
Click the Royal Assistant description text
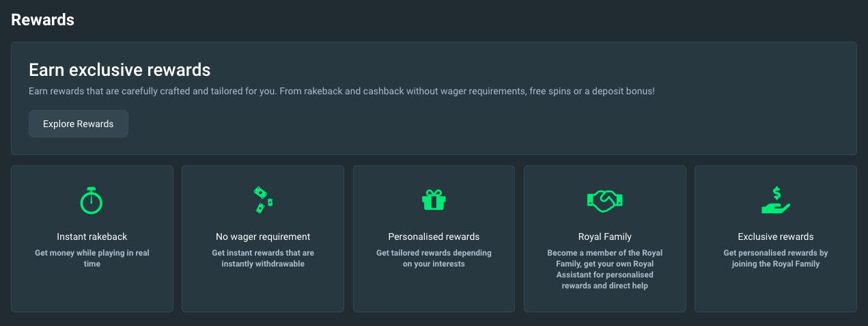605,269
